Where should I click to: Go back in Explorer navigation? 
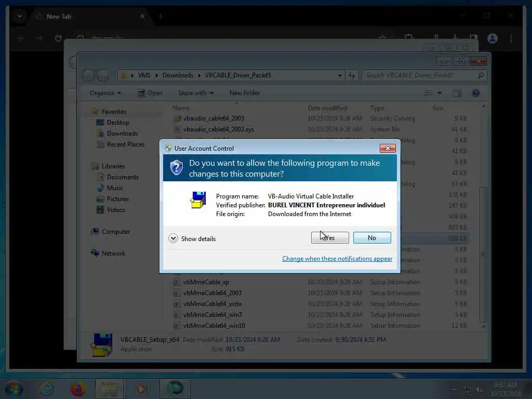(x=88, y=75)
